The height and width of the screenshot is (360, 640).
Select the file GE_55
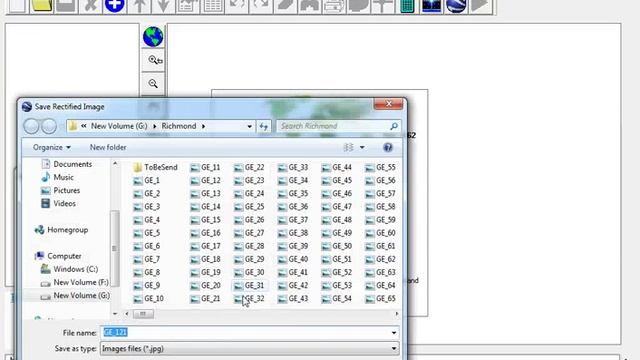pyautogui.click(x=380, y=167)
